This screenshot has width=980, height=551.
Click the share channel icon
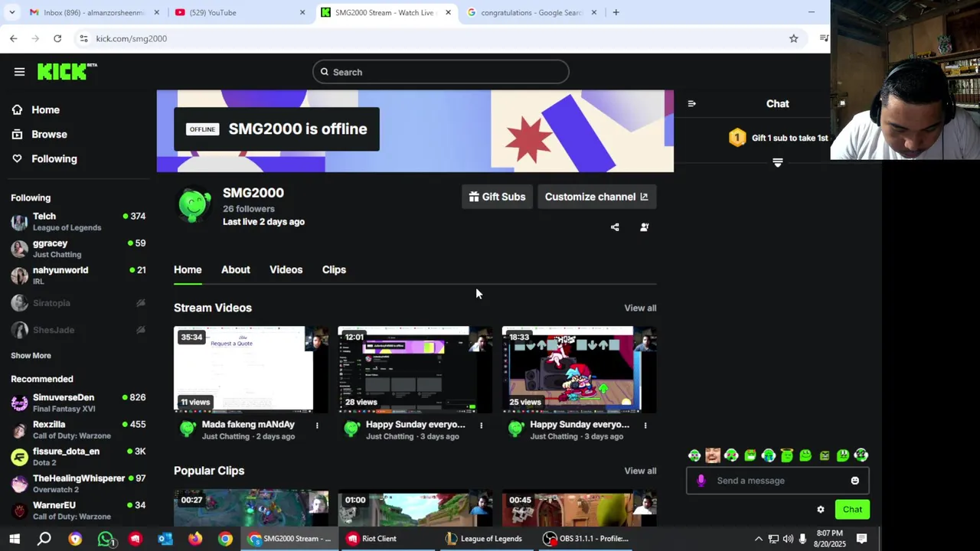coord(615,227)
